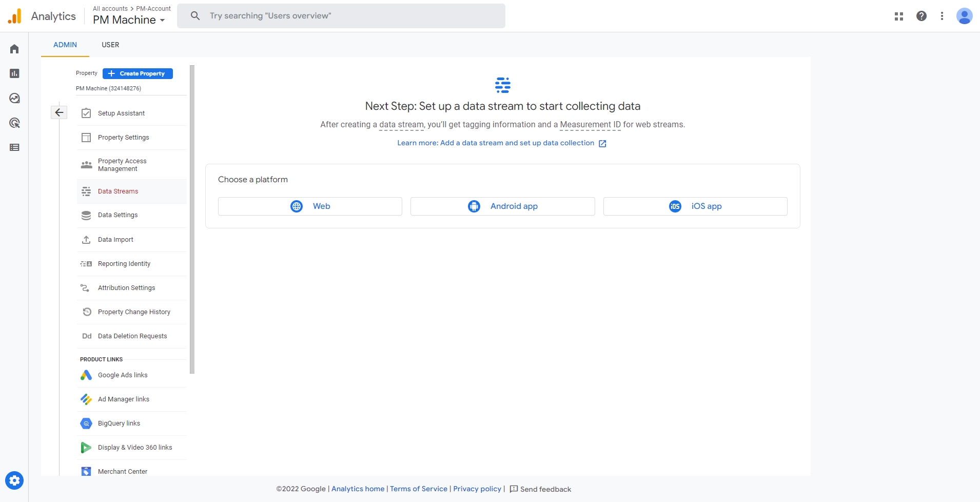This screenshot has width=980, height=502.
Task: Click the underlined 'data stream' term
Action: click(x=402, y=125)
